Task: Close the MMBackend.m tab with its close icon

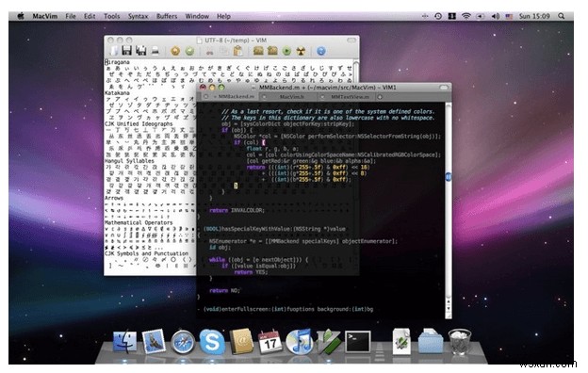Action: pos(205,97)
